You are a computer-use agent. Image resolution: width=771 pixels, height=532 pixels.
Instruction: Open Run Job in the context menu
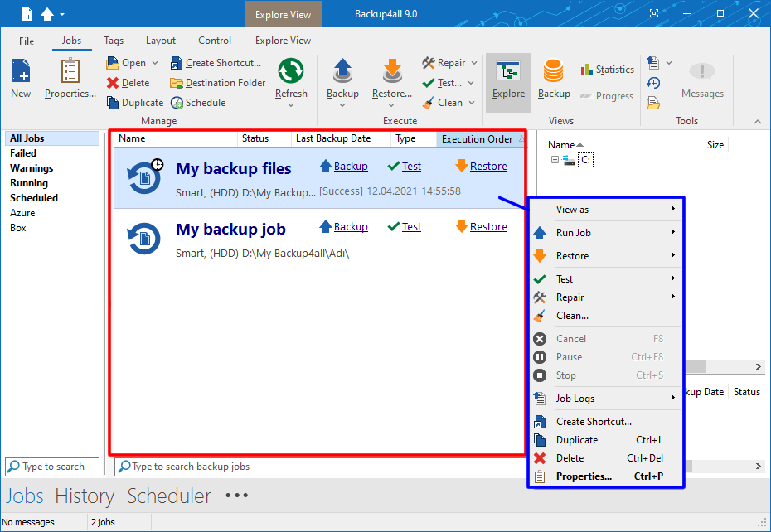606,233
